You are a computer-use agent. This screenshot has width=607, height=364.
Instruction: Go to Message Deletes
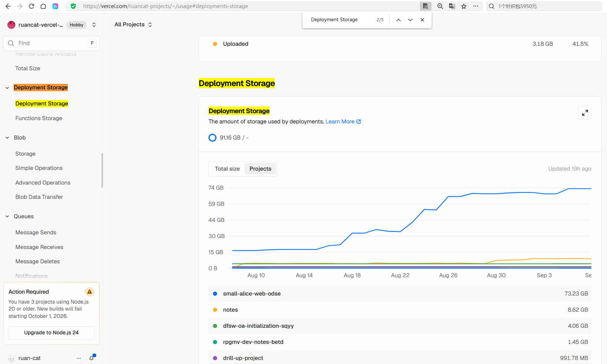click(x=38, y=261)
